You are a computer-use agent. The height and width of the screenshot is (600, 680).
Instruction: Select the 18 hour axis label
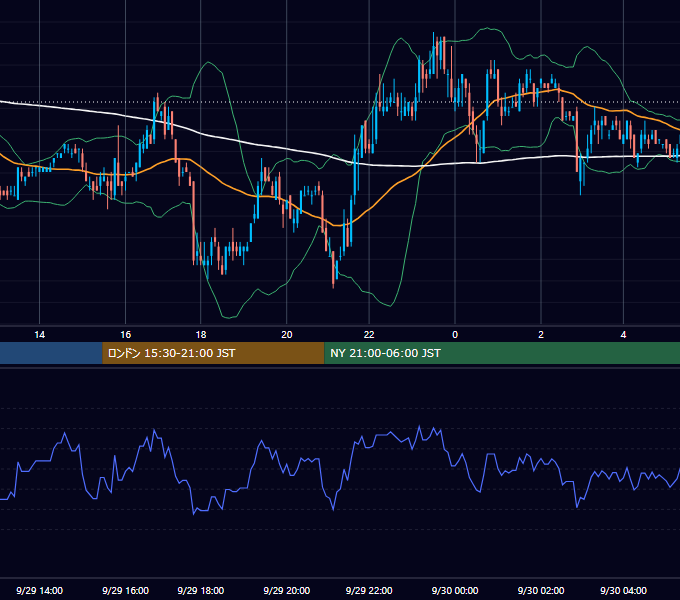click(201, 335)
